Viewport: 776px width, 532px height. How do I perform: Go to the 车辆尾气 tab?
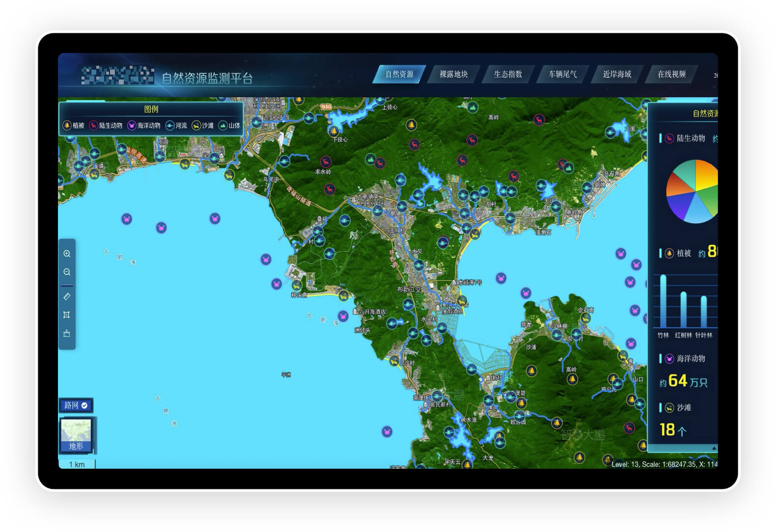pyautogui.click(x=562, y=74)
